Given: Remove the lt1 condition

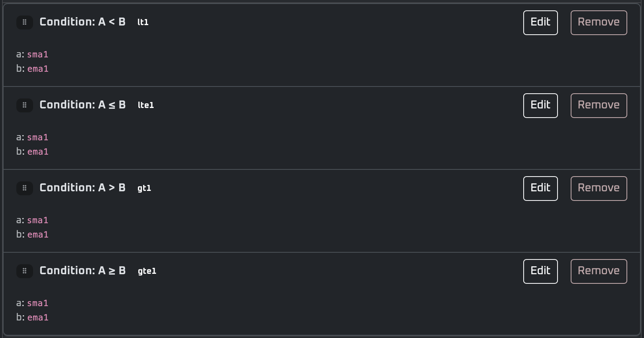Looking at the screenshot, I should (x=599, y=23).
